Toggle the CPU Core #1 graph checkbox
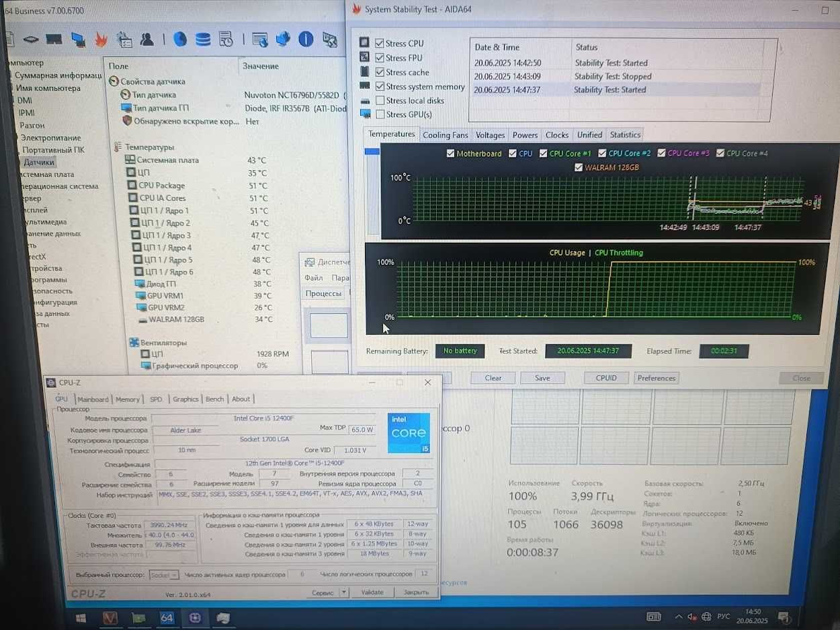Image resolution: width=840 pixels, height=630 pixels. tap(544, 153)
